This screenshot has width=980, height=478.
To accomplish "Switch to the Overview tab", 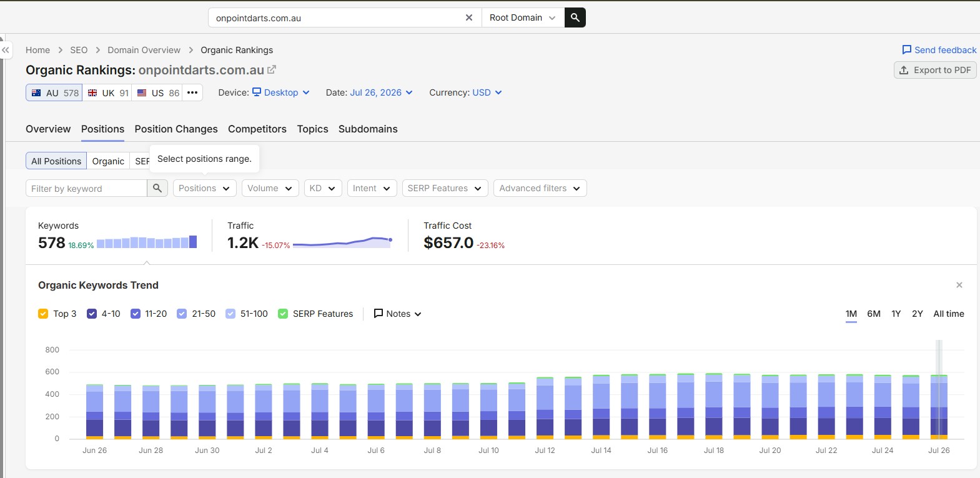I will pos(48,129).
